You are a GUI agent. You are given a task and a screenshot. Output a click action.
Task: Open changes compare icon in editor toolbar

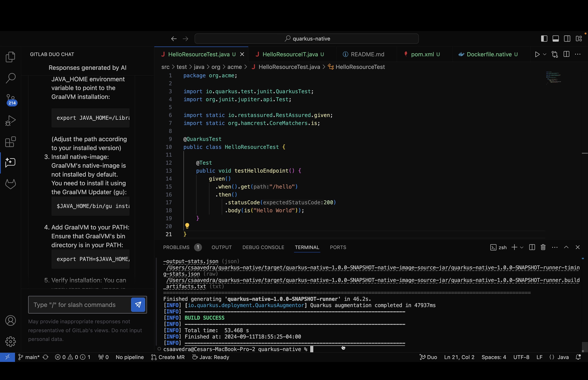point(555,54)
